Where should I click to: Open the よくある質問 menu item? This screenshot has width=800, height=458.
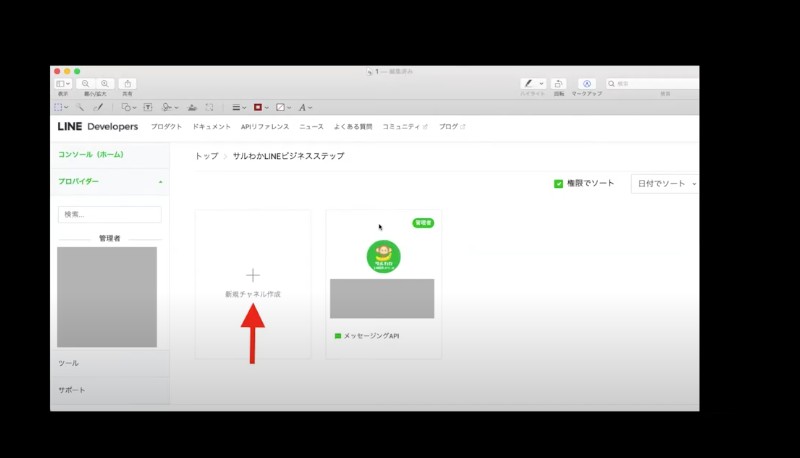(x=353, y=126)
